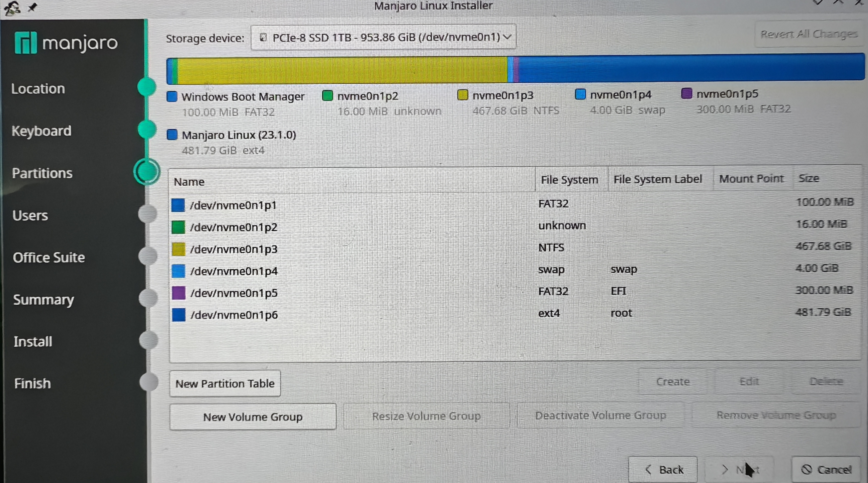Click the Windows Boot Manager legend square
The image size is (868, 483).
point(172,97)
